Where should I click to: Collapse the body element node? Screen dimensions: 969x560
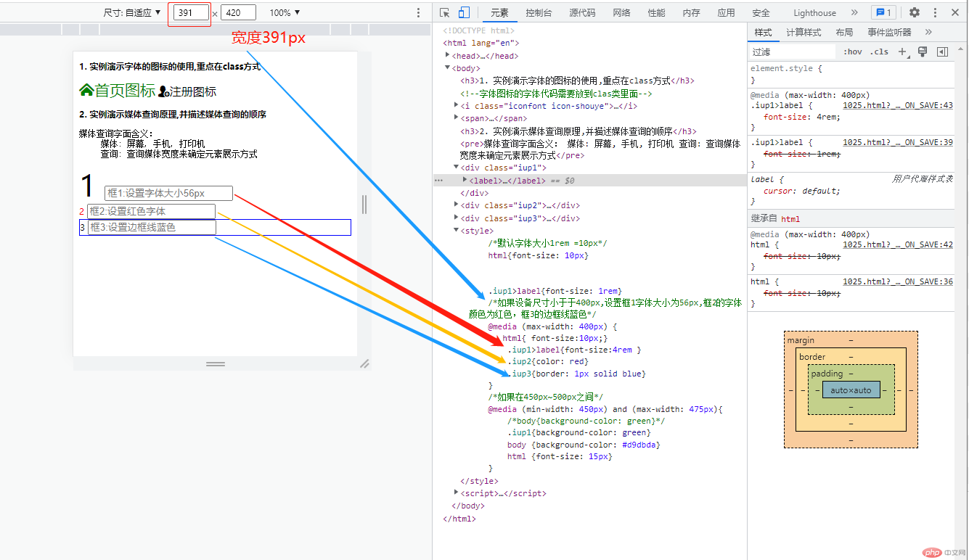tap(448, 67)
